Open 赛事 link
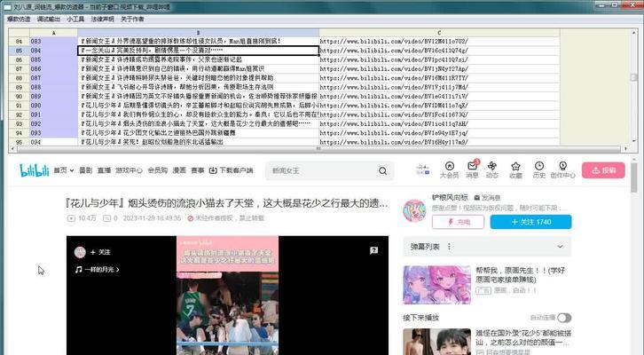This screenshot has height=355, width=644. click(x=198, y=170)
